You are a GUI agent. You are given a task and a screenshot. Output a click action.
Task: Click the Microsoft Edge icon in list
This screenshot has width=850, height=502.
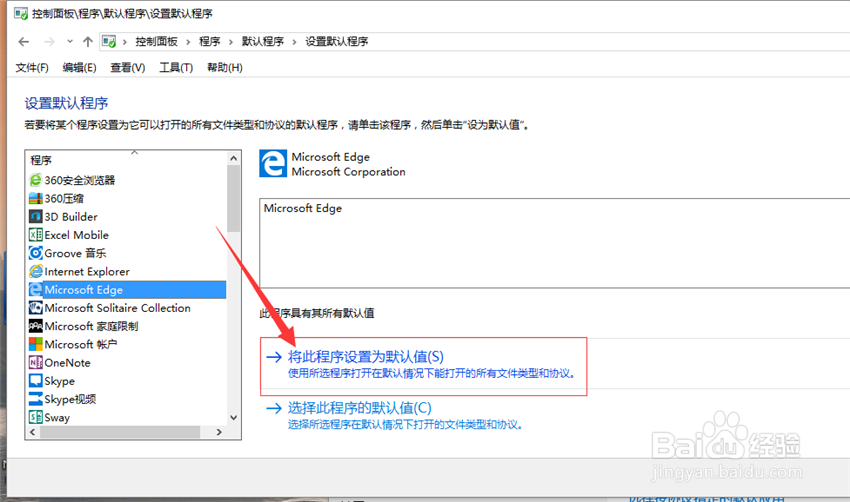point(35,289)
